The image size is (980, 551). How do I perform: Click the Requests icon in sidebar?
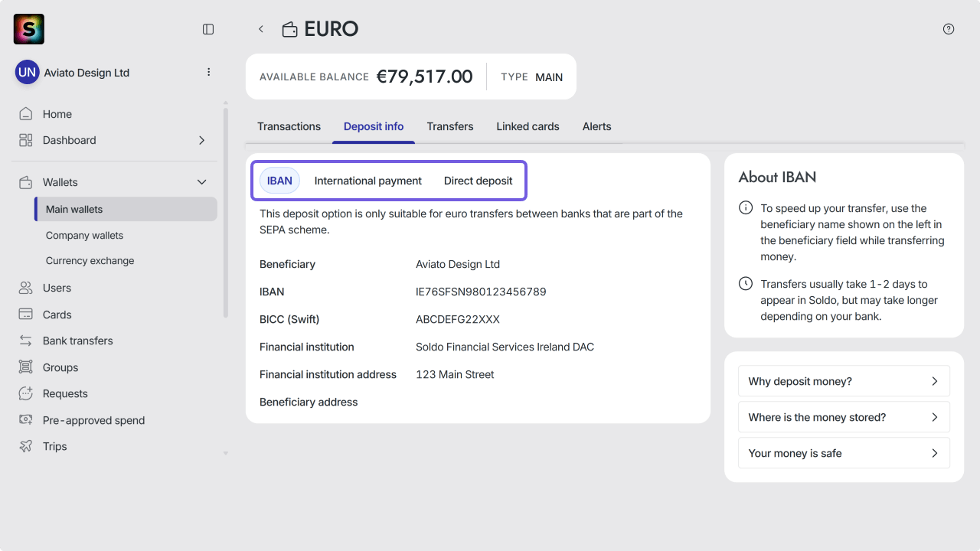[x=26, y=393]
